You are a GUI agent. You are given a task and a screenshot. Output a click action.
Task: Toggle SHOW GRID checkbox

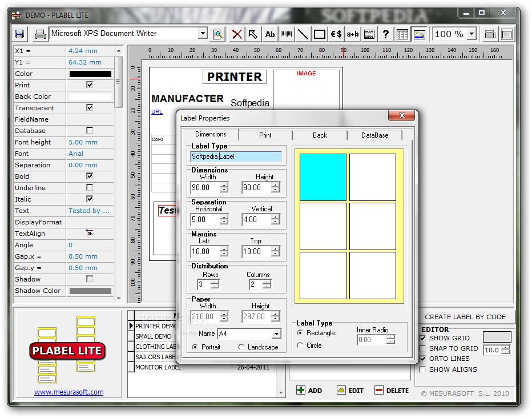[x=423, y=338]
